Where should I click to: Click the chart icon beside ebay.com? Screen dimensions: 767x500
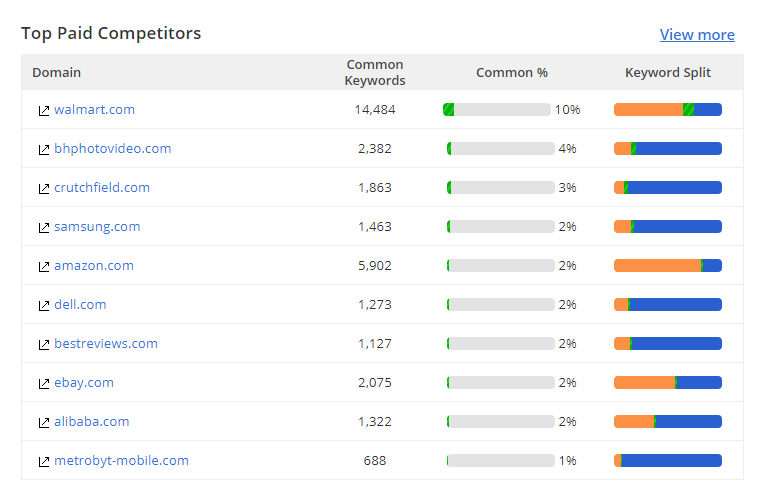click(x=44, y=383)
